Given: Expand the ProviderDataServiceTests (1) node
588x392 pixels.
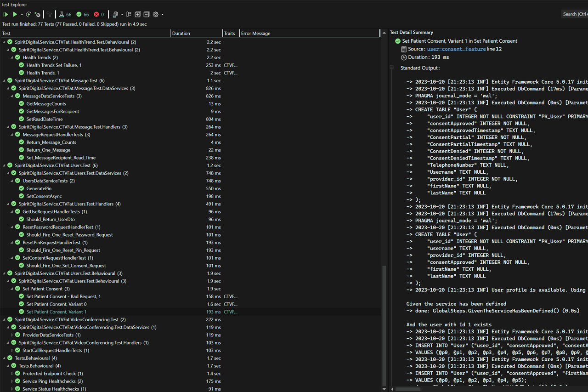Looking at the screenshot, I should click(13, 335).
